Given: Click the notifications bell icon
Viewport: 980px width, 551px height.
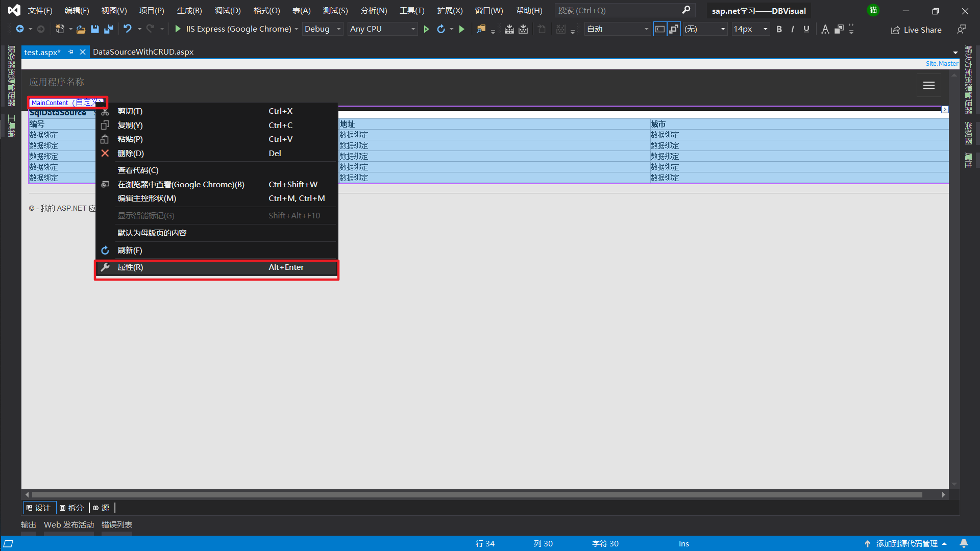Looking at the screenshot, I should pyautogui.click(x=964, y=544).
